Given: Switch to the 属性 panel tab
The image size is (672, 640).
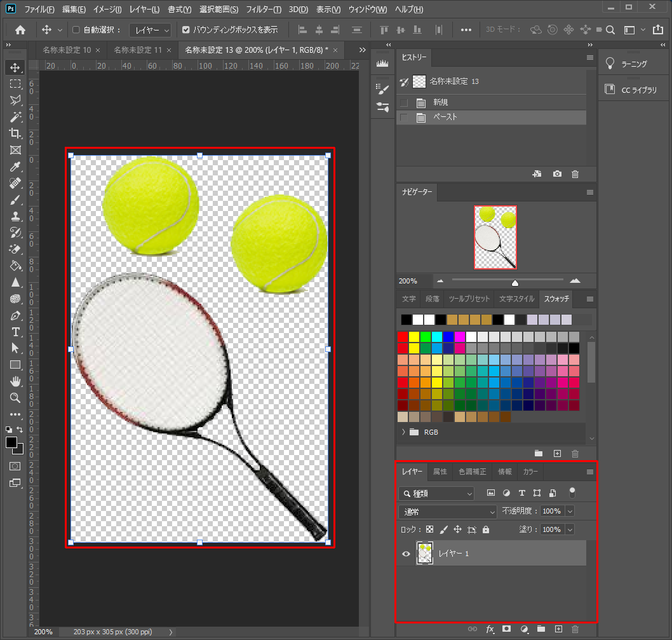Looking at the screenshot, I should [x=440, y=472].
